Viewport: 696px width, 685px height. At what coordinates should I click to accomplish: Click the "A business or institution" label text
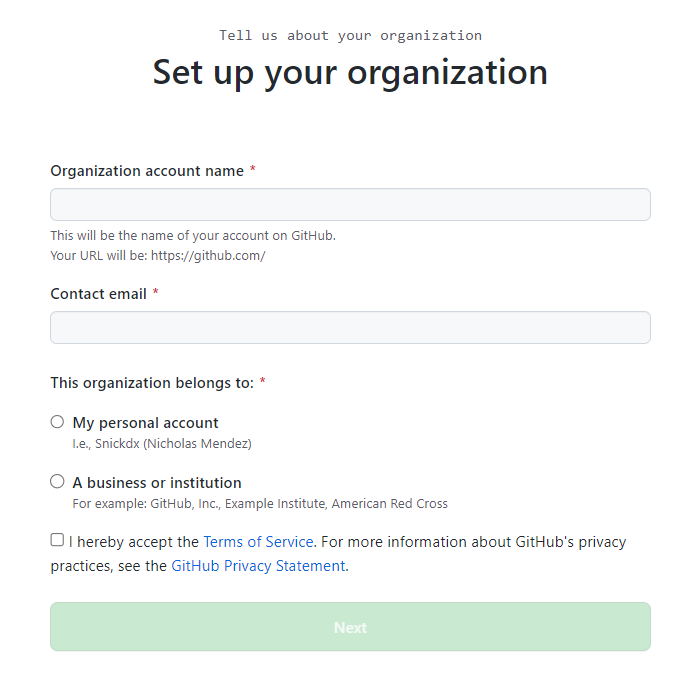pos(157,483)
